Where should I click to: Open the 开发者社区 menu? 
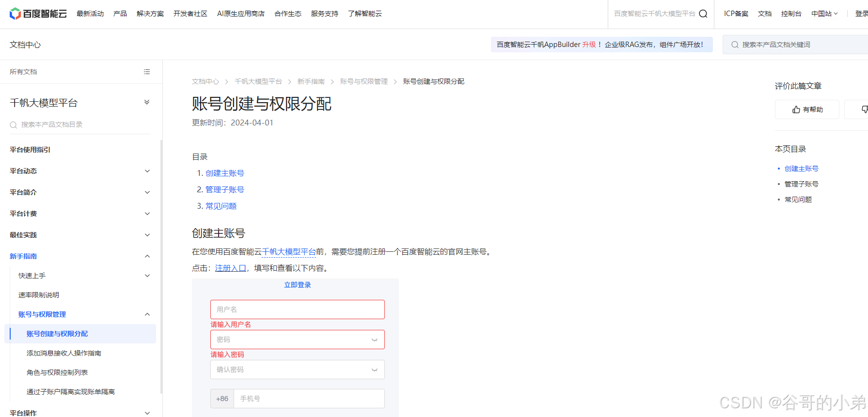pyautogui.click(x=190, y=14)
